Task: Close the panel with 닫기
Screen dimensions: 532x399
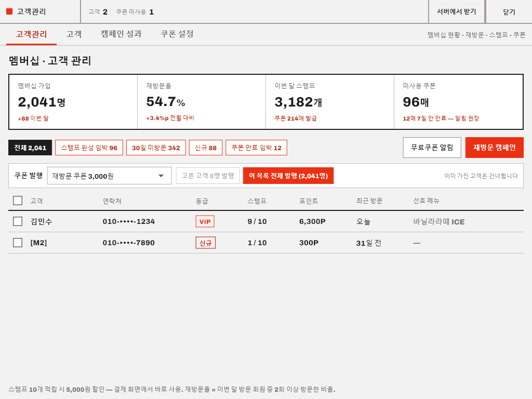Action: click(509, 11)
